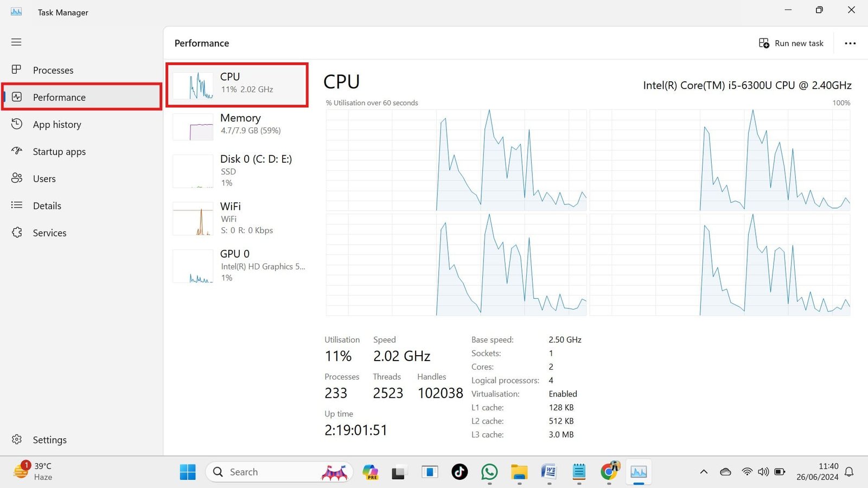Open the More options ellipsis menu
868x488 pixels.
click(x=850, y=43)
